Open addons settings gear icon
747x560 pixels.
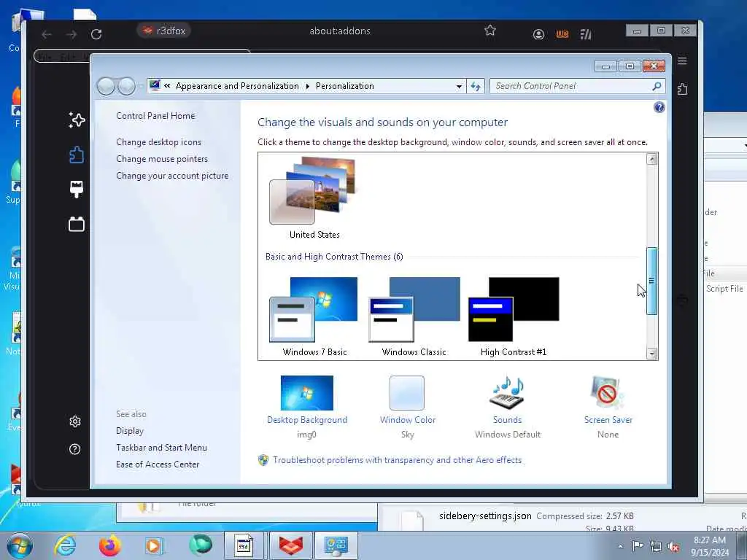click(x=75, y=421)
